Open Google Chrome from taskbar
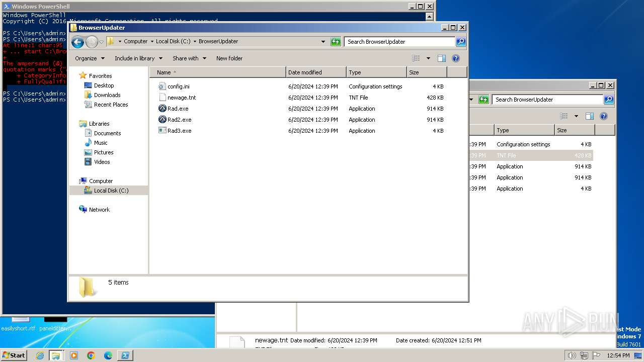 (x=91, y=355)
